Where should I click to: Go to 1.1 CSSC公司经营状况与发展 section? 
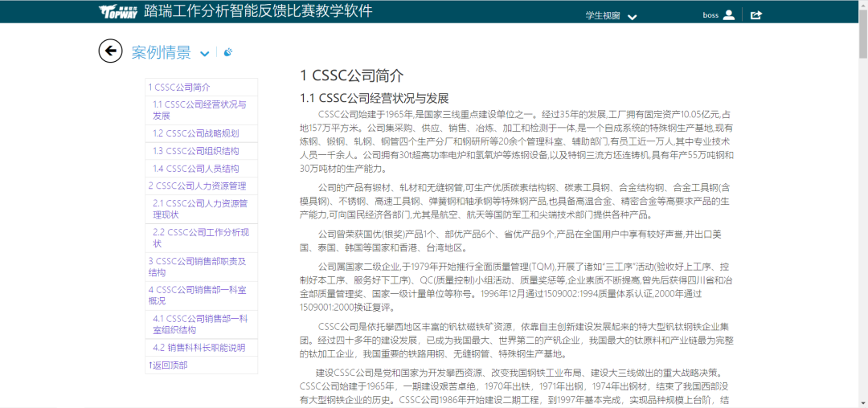pyautogui.click(x=199, y=109)
